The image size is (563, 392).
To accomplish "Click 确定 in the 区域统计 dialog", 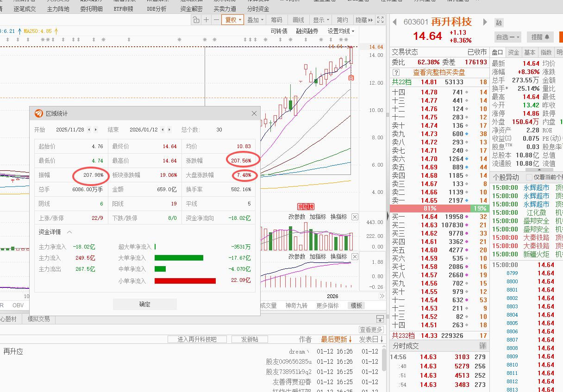I will click(145, 304).
